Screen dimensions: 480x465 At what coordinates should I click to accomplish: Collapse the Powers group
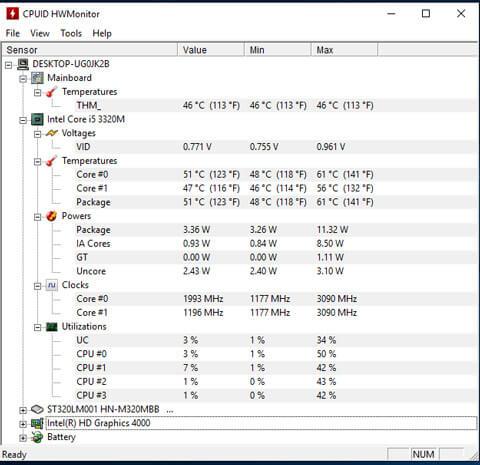click(38, 217)
